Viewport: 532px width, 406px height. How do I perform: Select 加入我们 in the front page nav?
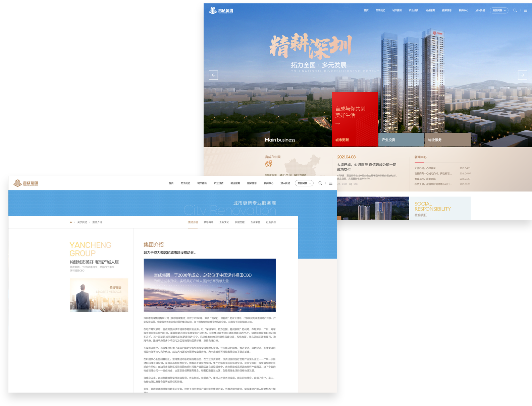[x=285, y=183]
